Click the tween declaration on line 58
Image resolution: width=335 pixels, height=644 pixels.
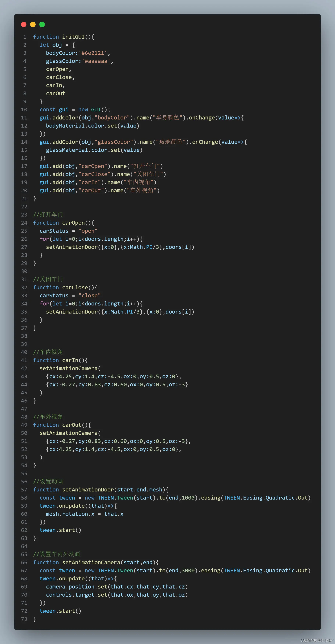[x=175, y=498]
